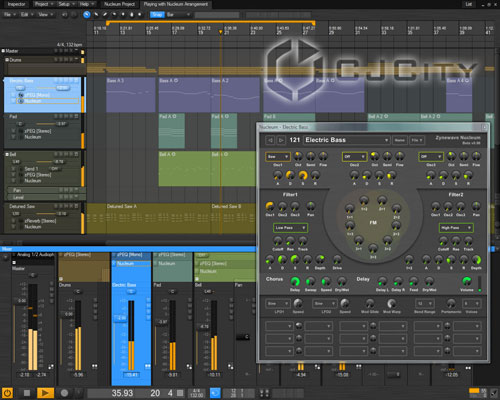Click the Name button in Nucleus

tap(400, 140)
